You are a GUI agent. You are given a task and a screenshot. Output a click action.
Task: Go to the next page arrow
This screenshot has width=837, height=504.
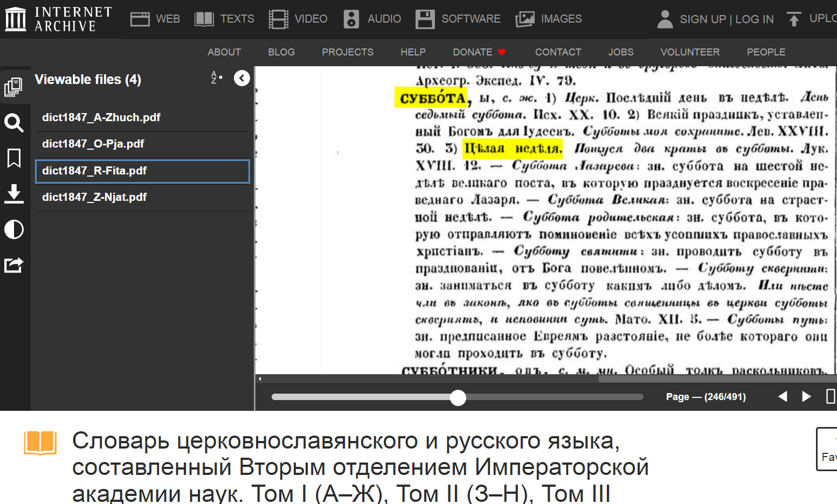click(806, 397)
